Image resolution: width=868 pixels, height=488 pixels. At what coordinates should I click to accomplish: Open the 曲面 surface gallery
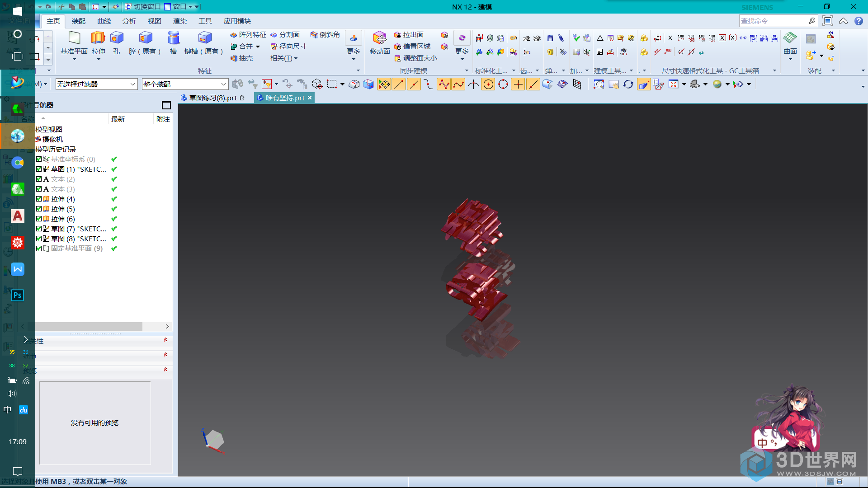point(790,45)
